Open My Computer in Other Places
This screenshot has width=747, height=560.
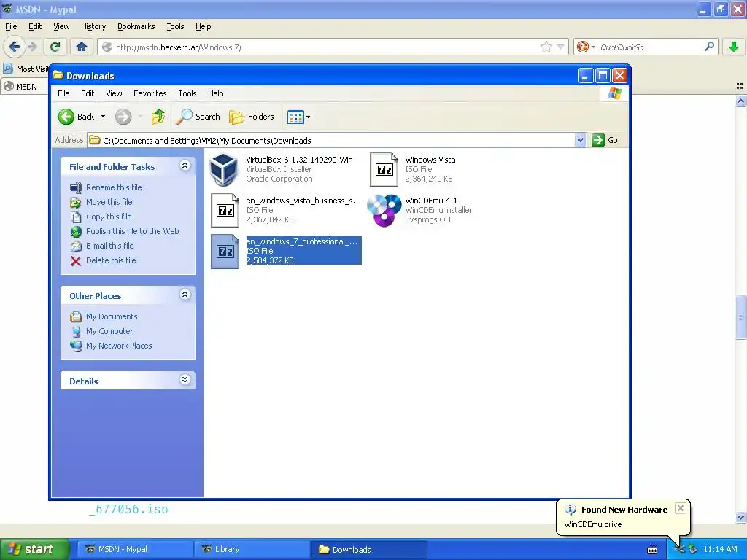pos(109,331)
